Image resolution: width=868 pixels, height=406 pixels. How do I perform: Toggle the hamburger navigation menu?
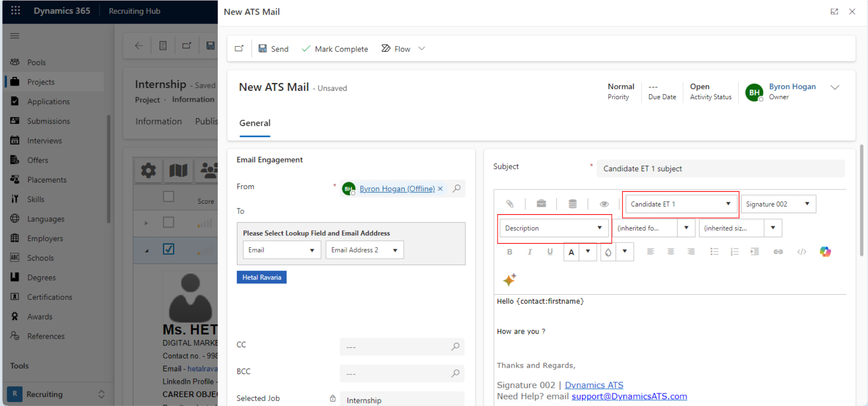14,36
